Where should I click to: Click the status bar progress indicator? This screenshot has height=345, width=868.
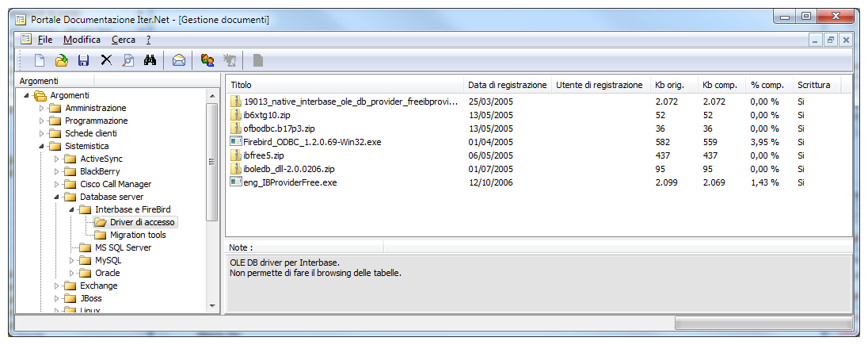click(x=763, y=323)
